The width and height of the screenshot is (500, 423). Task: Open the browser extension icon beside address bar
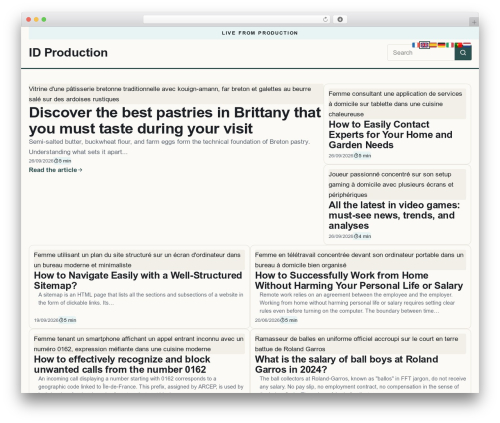point(340,19)
